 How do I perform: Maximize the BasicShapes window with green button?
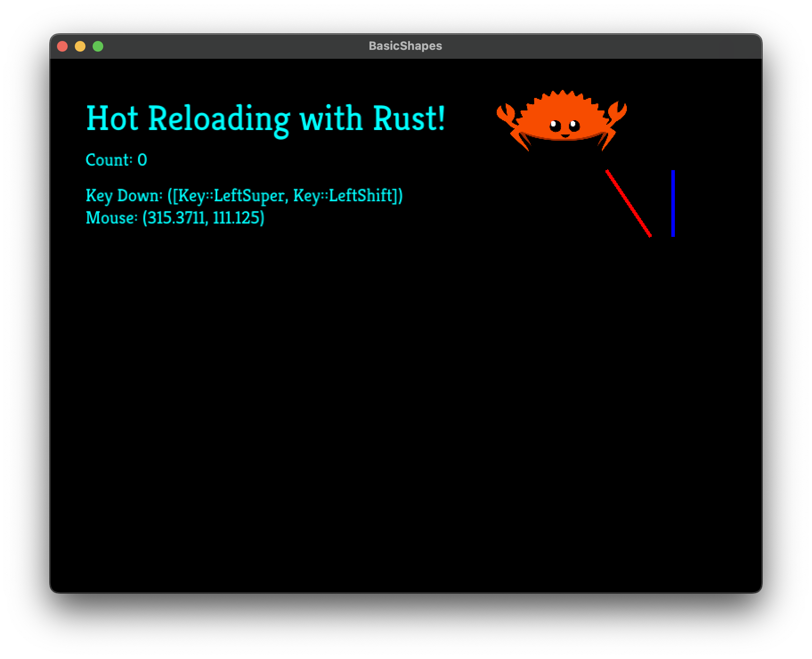(x=98, y=46)
